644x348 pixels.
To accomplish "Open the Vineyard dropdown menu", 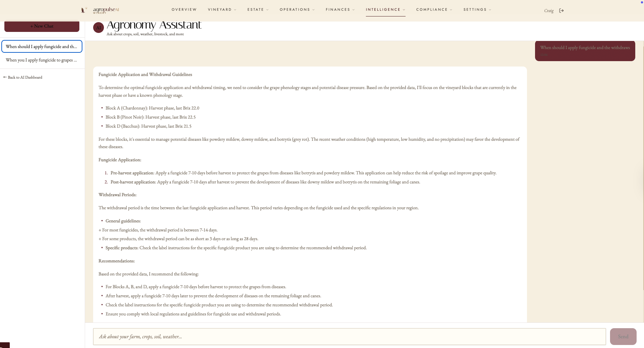I will (x=222, y=9).
